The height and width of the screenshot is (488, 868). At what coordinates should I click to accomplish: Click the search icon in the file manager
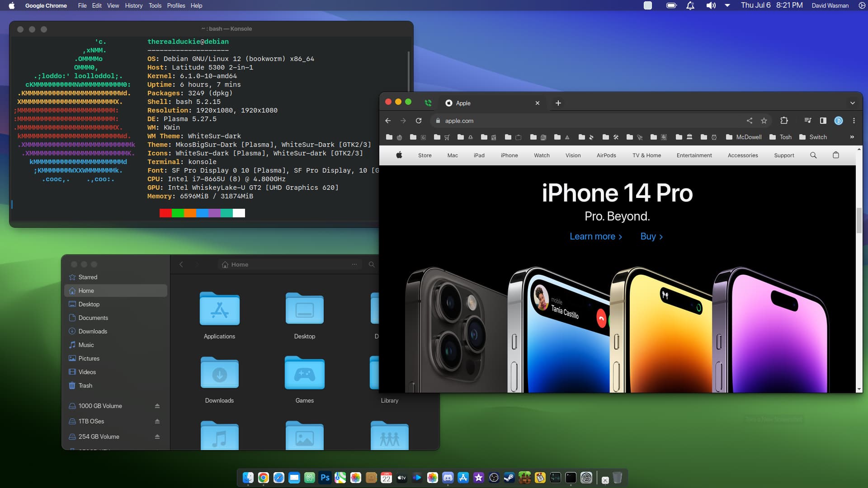tap(372, 264)
